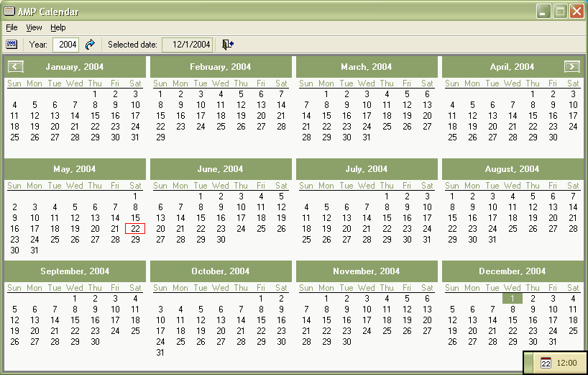The width and height of the screenshot is (588, 375).
Task: Select highlighted December 1, 2004
Action: [x=513, y=299]
